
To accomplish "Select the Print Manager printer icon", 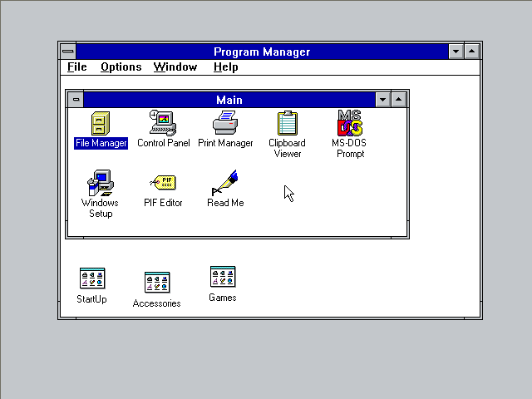I will [225, 123].
